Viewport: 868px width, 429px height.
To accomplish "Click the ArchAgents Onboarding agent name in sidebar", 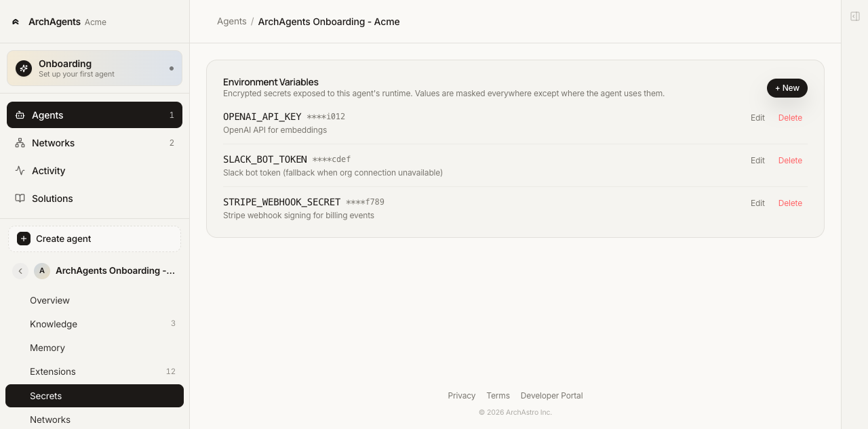I will pyautogui.click(x=115, y=271).
